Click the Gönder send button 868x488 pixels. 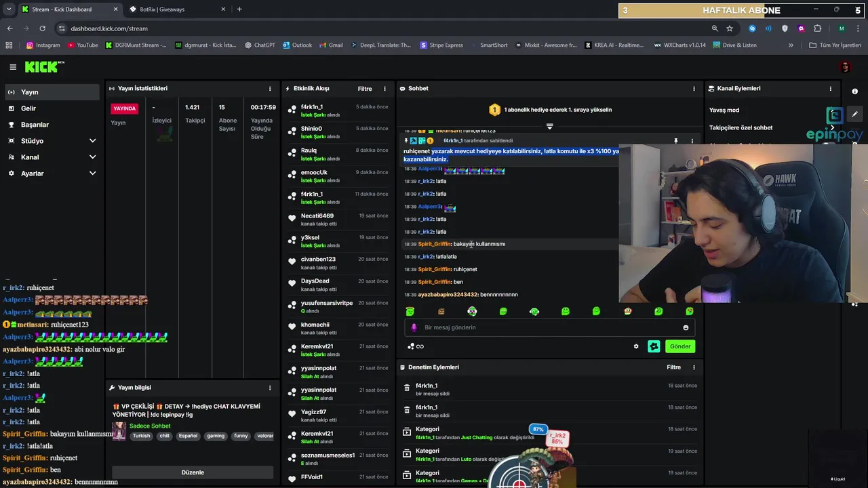680,346
